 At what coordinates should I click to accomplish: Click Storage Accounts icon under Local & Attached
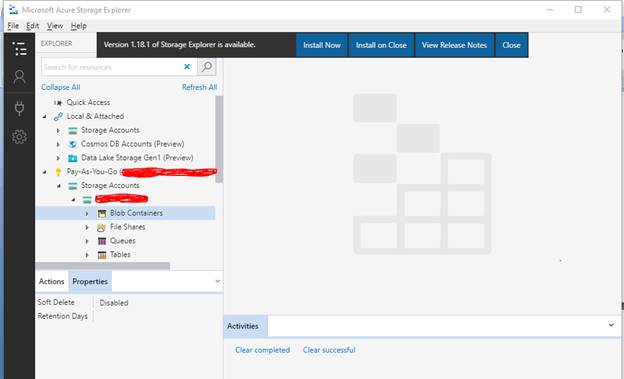pyautogui.click(x=72, y=131)
